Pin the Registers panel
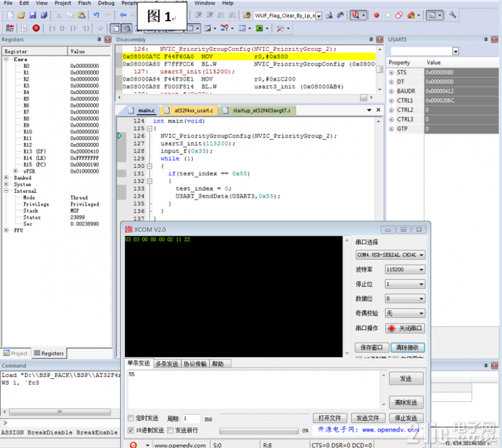502x448 pixels. coord(100,39)
